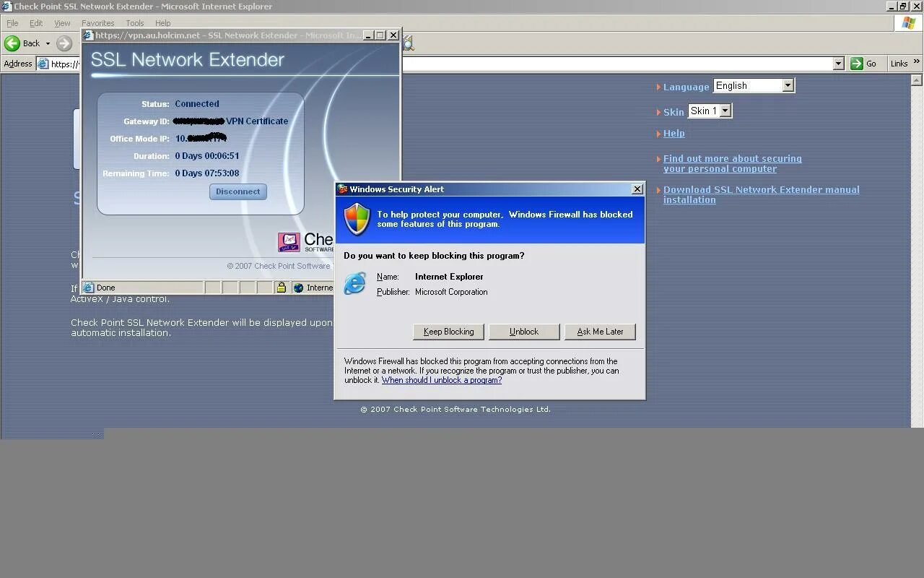Maximize the SSL Network Extender popup window
Viewport: 924px width, 578px height.
tap(380, 35)
